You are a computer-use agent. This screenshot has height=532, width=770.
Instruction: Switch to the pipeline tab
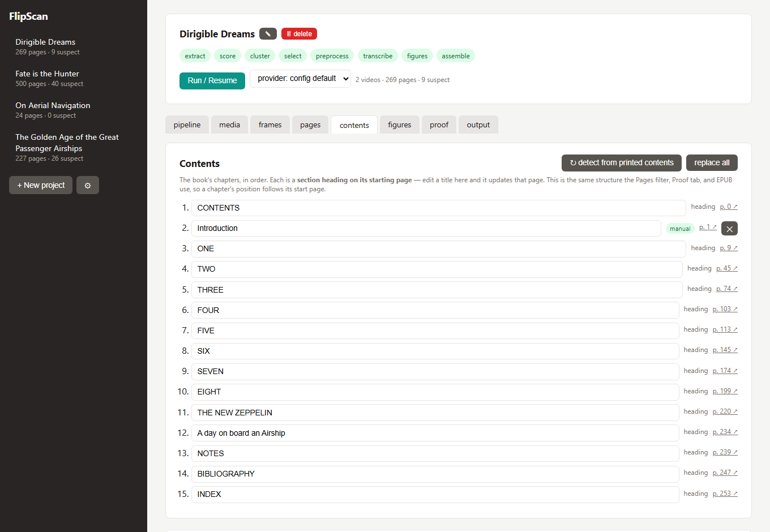(187, 125)
